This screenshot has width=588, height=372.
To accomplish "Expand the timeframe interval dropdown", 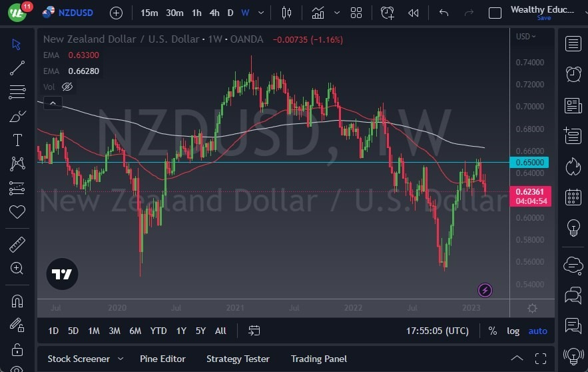I will point(261,13).
